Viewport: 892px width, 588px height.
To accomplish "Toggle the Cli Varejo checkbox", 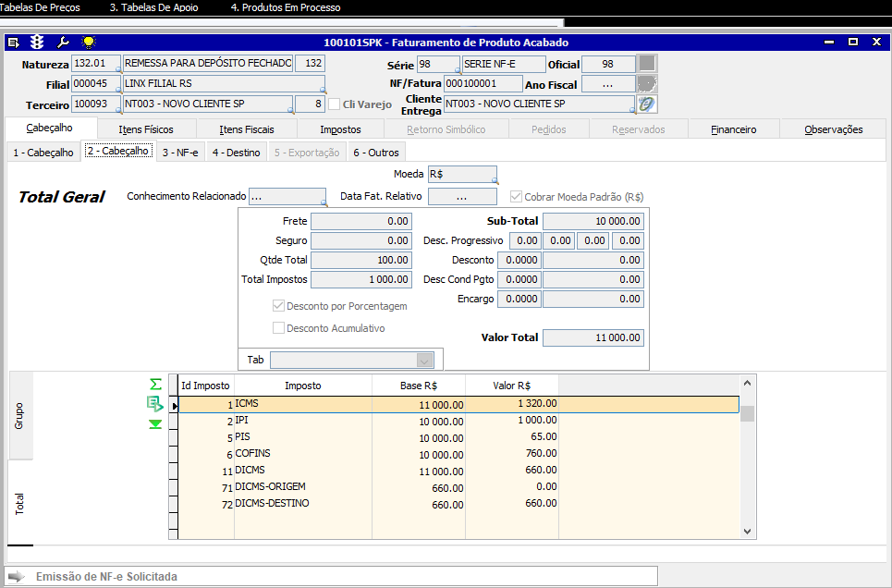I will coord(335,104).
